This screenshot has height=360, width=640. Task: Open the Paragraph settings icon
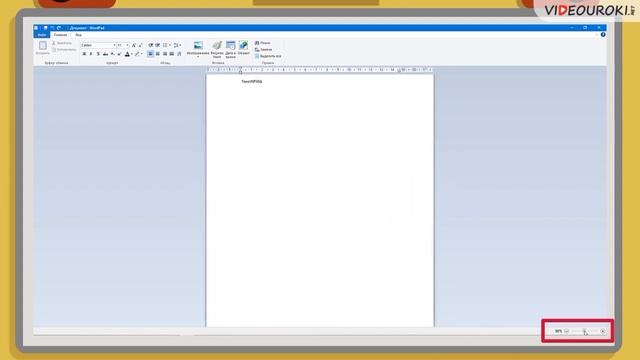pyautogui.click(x=179, y=54)
